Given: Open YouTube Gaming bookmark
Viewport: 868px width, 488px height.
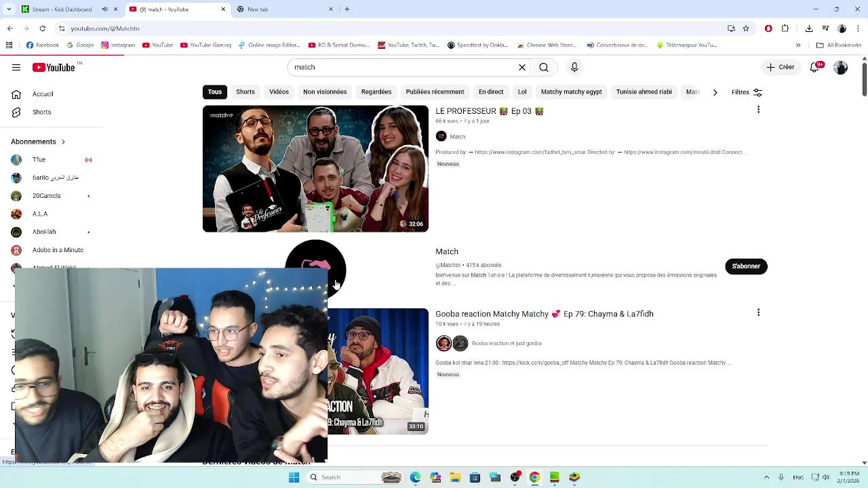Looking at the screenshot, I should coord(205,45).
